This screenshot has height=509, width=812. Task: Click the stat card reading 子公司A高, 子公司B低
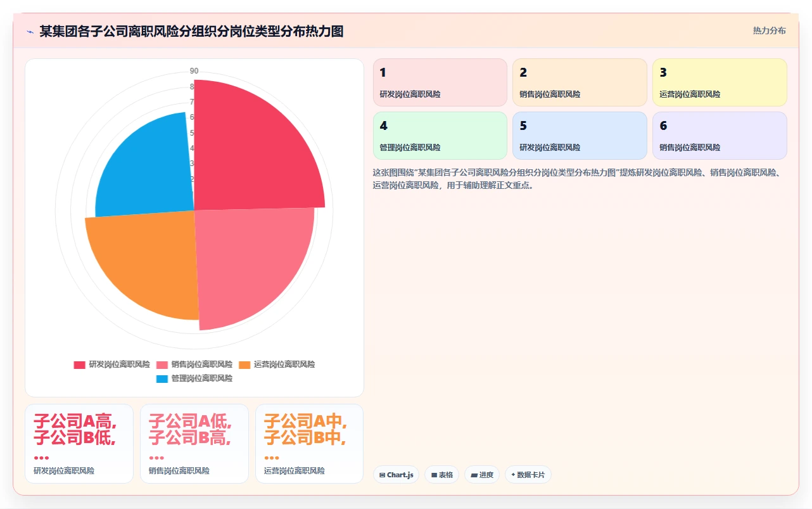tap(79, 444)
